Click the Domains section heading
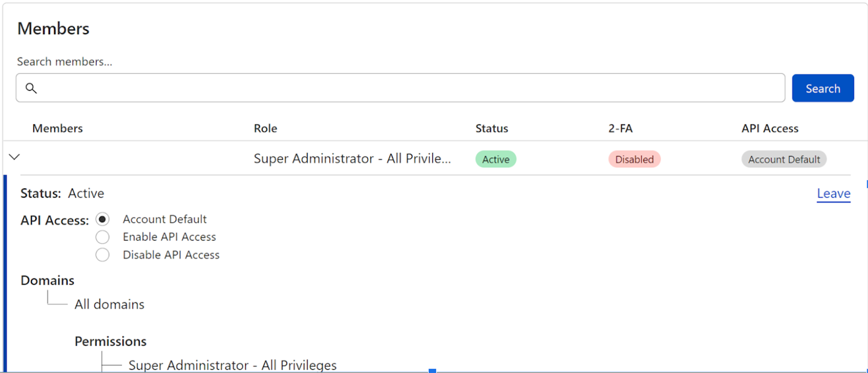The image size is (868, 373). tap(48, 281)
